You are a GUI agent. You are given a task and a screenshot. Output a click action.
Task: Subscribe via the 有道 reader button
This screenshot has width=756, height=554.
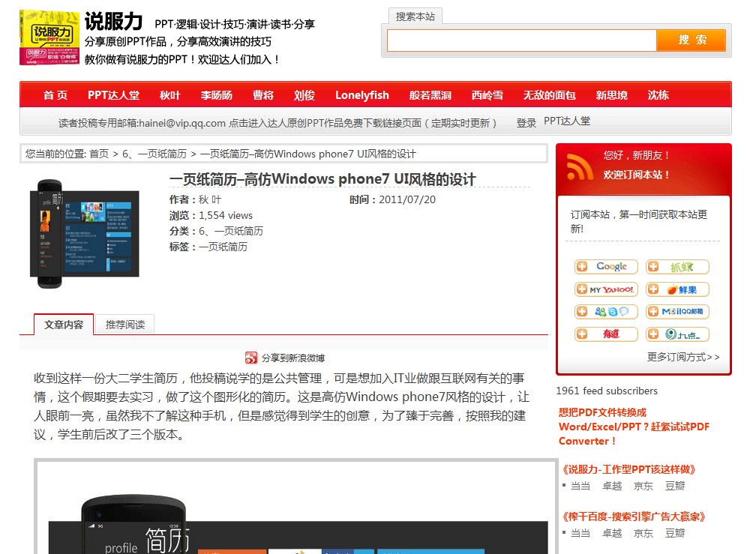606,334
